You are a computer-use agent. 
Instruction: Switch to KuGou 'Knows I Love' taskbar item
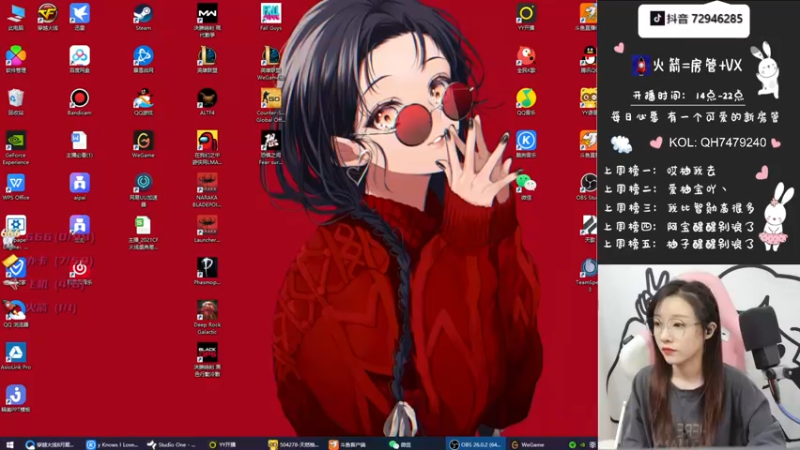pyautogui.click(x=112, y=444)
